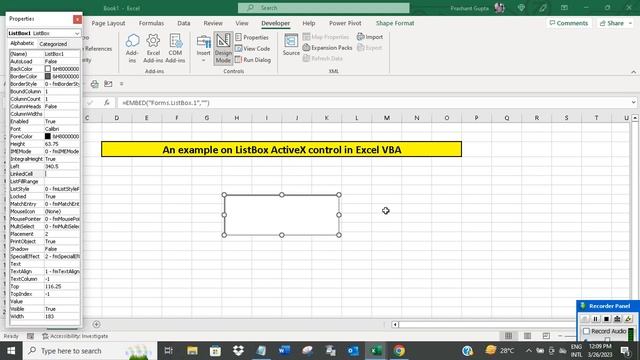640x360 pixels.
Task: Click the Search box in title bar
Action: tap(323, 8)
